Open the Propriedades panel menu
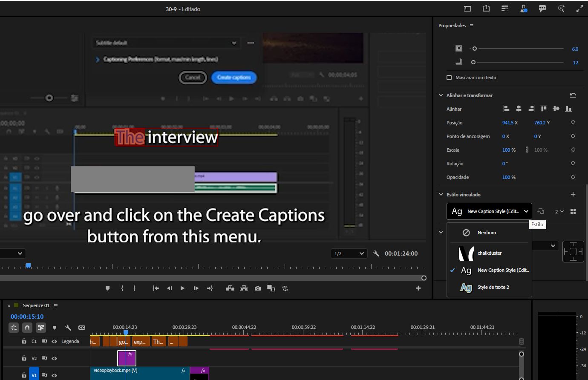Image resolution: width=588 pixels, height=380 pixels. [x=471, y=26]
